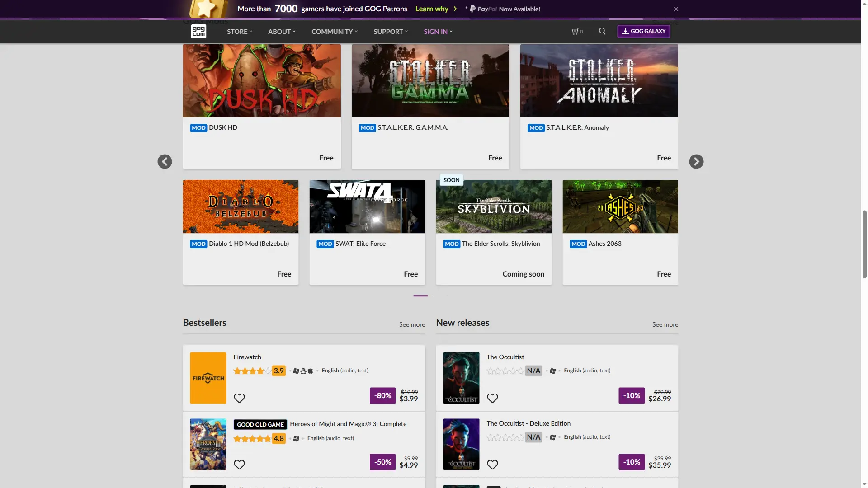Screen dimensions: 868x488
Task: Open the SIGN IN dropdown
Action: click(x=438, y=32)
